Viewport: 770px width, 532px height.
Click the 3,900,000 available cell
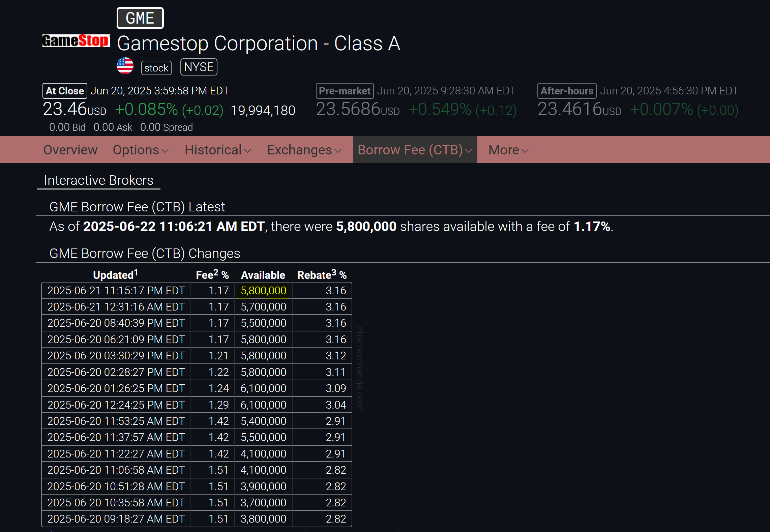pyautogui.click(x=263, y=486)
